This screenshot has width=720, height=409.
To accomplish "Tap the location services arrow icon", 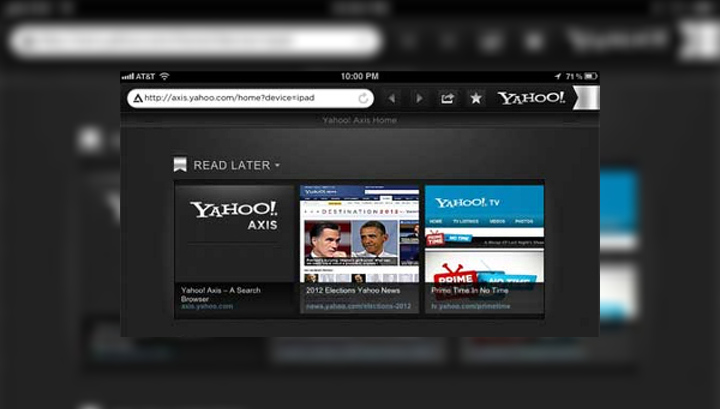I will point(557,76).
